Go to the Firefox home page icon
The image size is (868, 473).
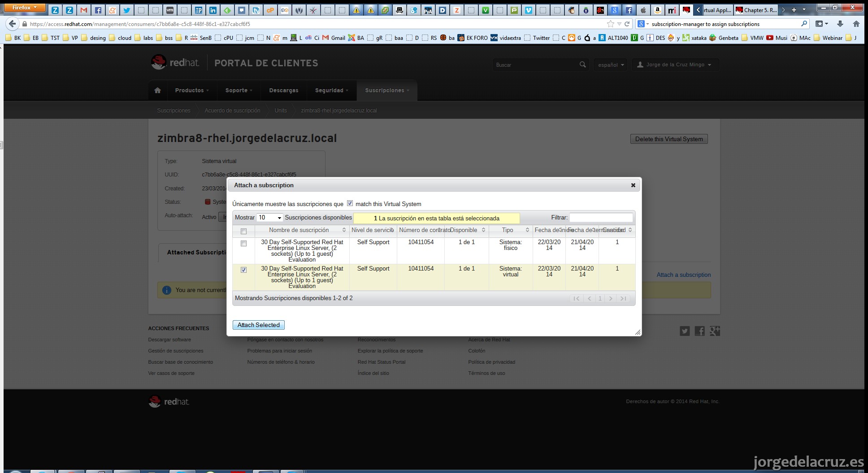(856, 24)
